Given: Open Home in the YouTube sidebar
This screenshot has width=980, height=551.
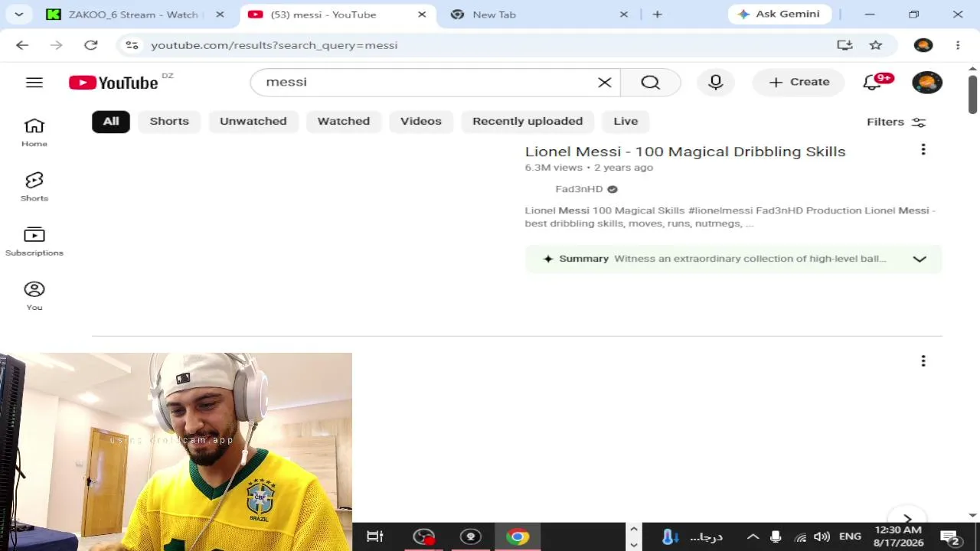Looking at the screenshot, I should [x=34, y=132].
